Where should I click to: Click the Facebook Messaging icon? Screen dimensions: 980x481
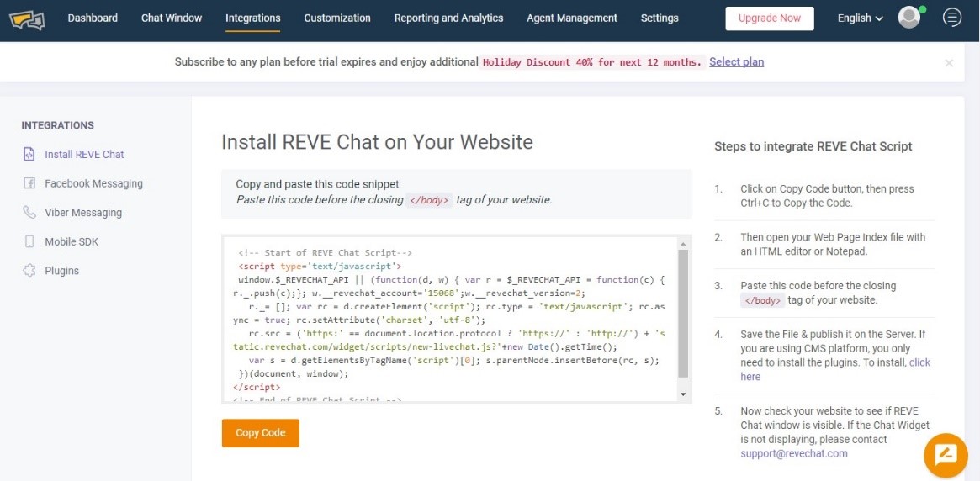(29, 183)
